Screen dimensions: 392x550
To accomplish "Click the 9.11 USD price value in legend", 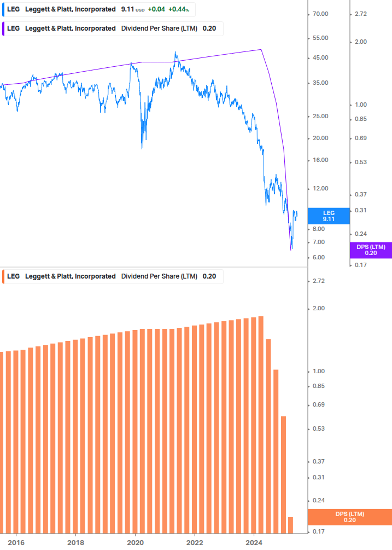I will point(133,9).
